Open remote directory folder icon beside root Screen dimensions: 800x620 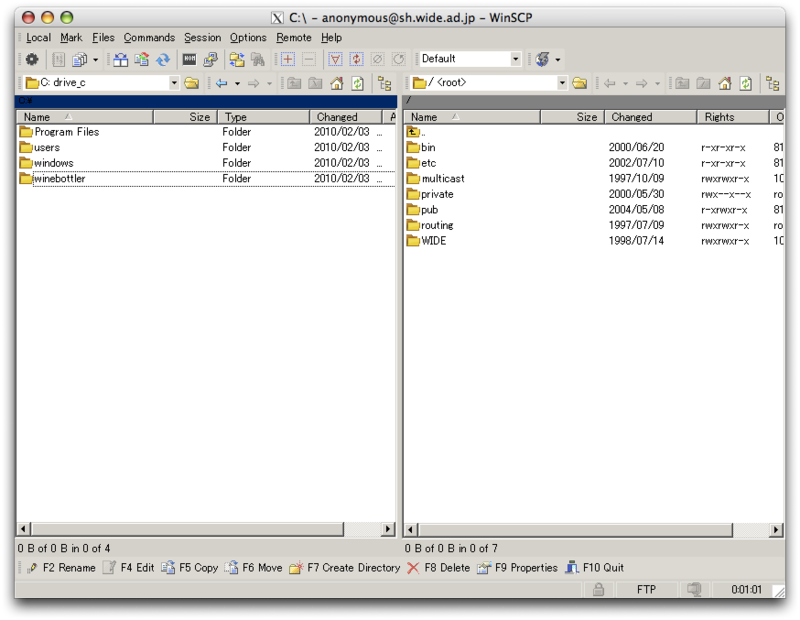580,83
